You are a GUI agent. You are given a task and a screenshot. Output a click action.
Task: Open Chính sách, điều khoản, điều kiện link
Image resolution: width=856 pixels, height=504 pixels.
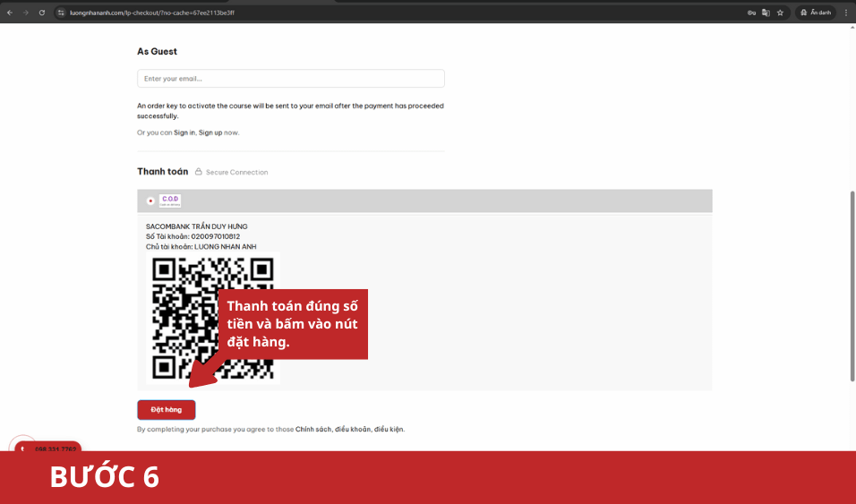349,429
